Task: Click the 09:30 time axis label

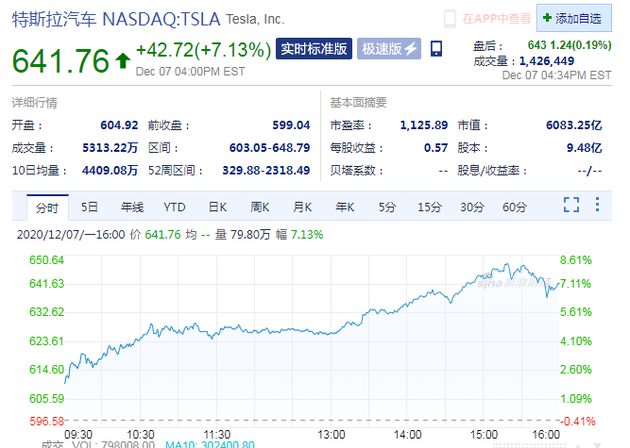Action: point(78,434)
